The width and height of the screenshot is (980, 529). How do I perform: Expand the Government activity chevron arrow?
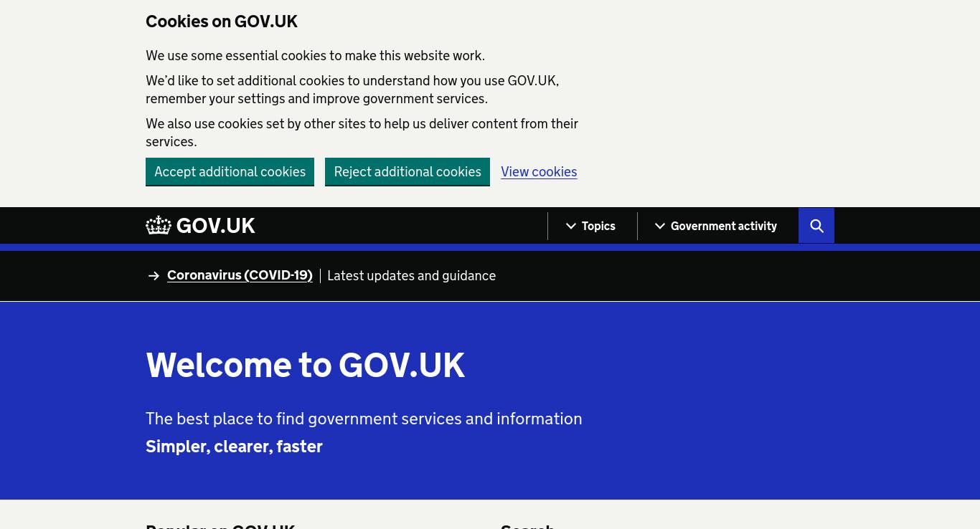click(x=660, y=226)
